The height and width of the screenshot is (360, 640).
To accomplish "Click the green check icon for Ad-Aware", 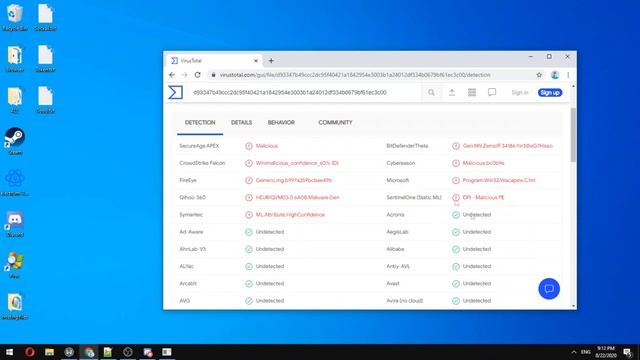I will [x=249, y=232].
